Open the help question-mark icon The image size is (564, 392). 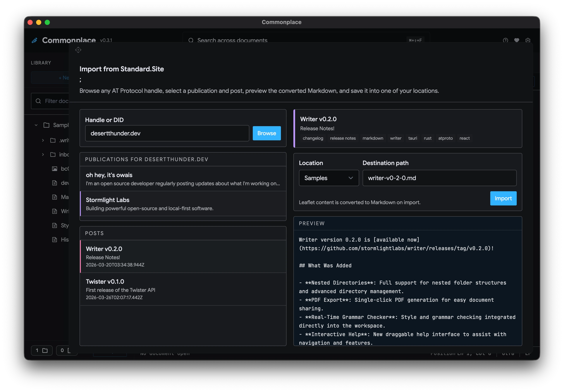point(505,40)
